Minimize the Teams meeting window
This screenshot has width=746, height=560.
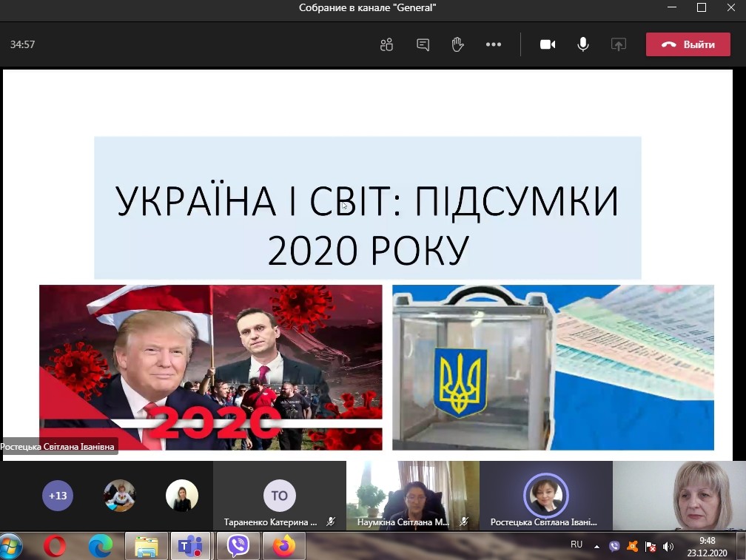[x=672, y=7]
